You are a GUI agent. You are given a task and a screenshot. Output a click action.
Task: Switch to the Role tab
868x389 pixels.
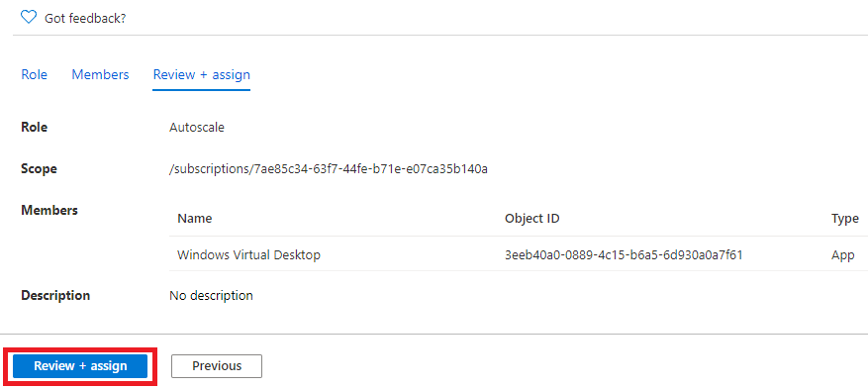pyautogui.click(x=34, y=74)
